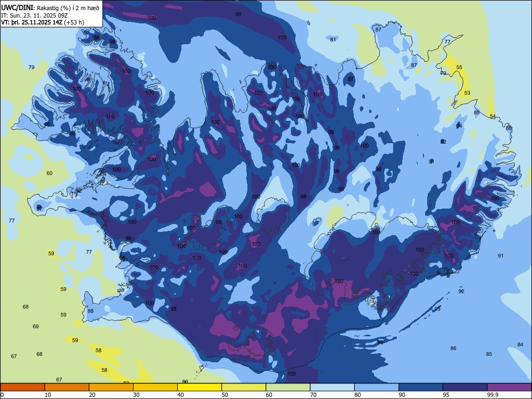Click the humidity value '53' on the map
Image resolution: width=532 pixels, height=399 pixels.
pyautogui.click(x=467, y=93)
